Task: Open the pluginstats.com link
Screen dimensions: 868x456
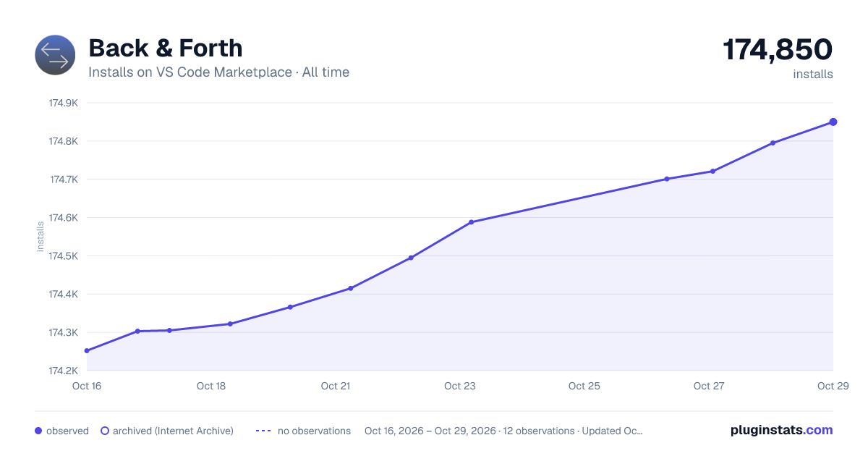Action: pos(781,430)
